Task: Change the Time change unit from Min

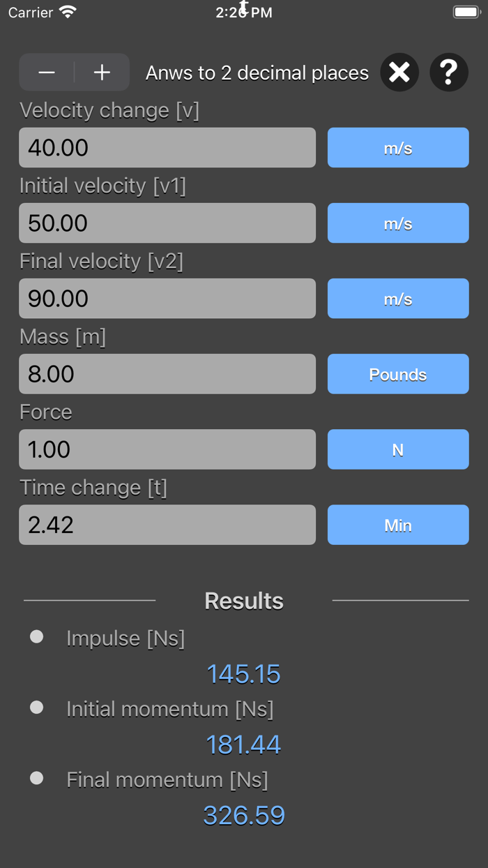Action: point(397,525)
